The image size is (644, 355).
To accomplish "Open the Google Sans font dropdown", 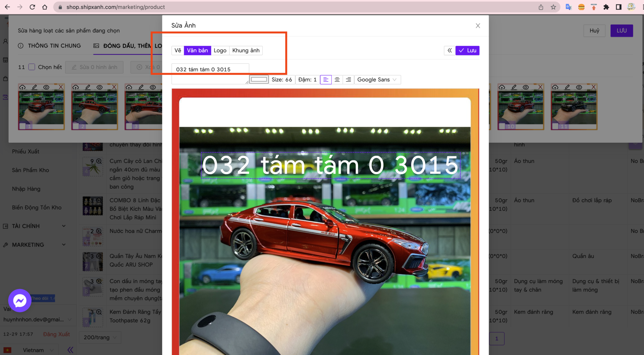I will tap(377, 80).
